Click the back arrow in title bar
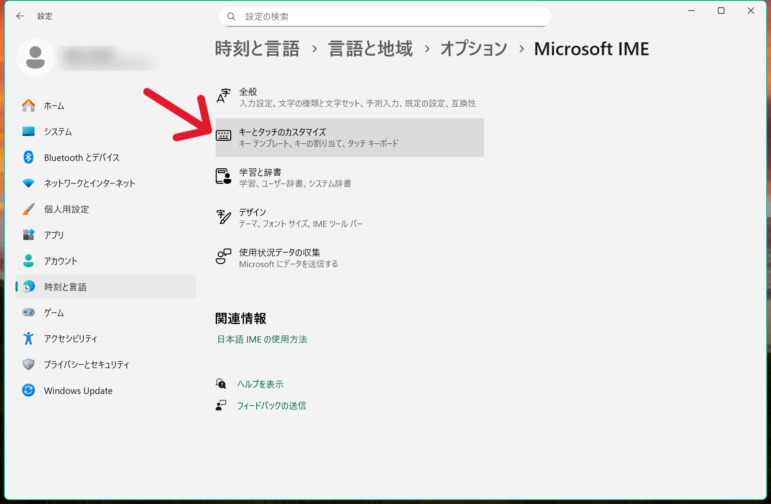This screenshot has width=771, height=504. pos(20,16)
